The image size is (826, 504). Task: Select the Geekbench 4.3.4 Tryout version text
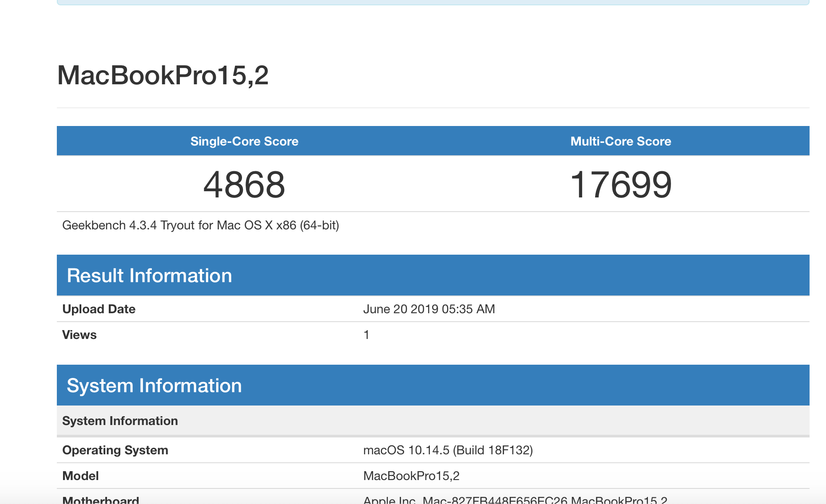pyautogui.click(x=201, y=225)
